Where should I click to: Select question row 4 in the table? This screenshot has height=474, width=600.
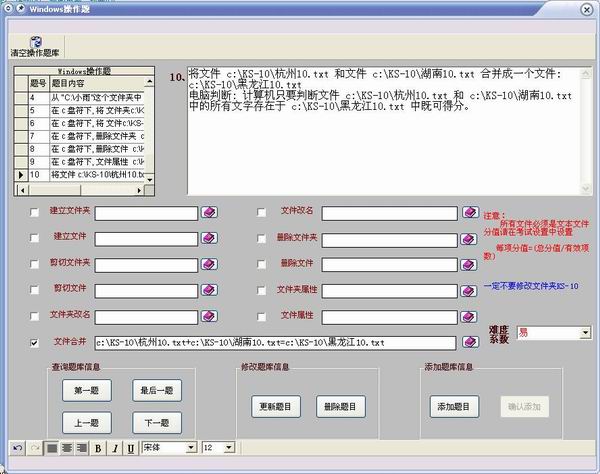pos(80,98)
